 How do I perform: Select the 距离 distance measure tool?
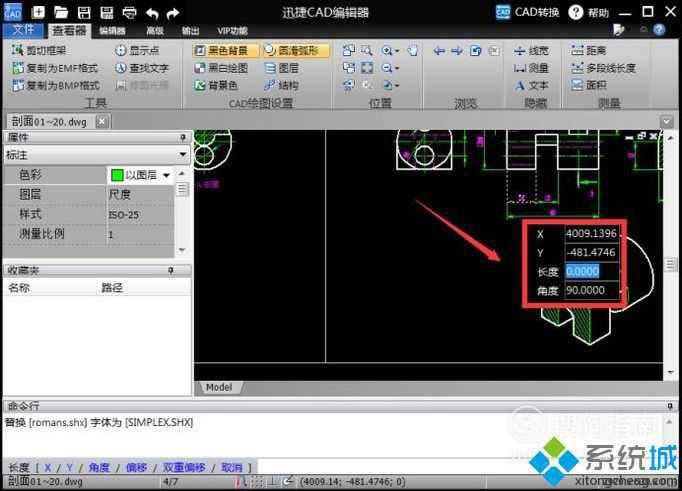click(x=588, y=50)
